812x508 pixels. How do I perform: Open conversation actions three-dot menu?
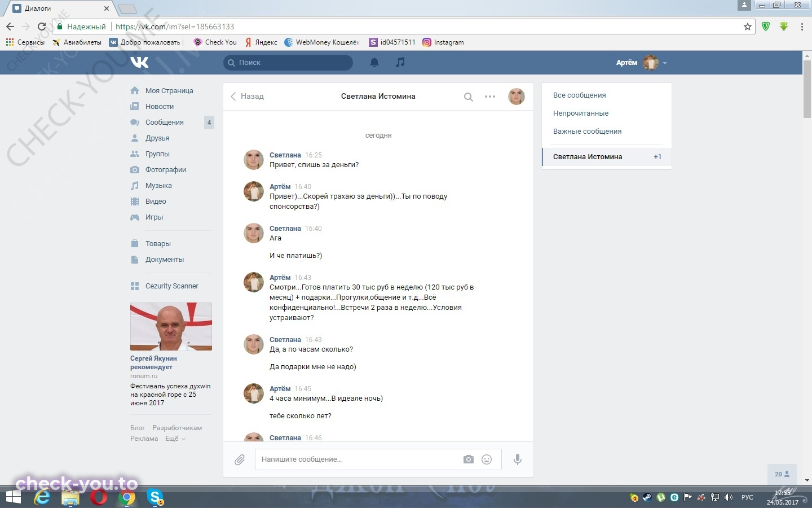(490, 97)
